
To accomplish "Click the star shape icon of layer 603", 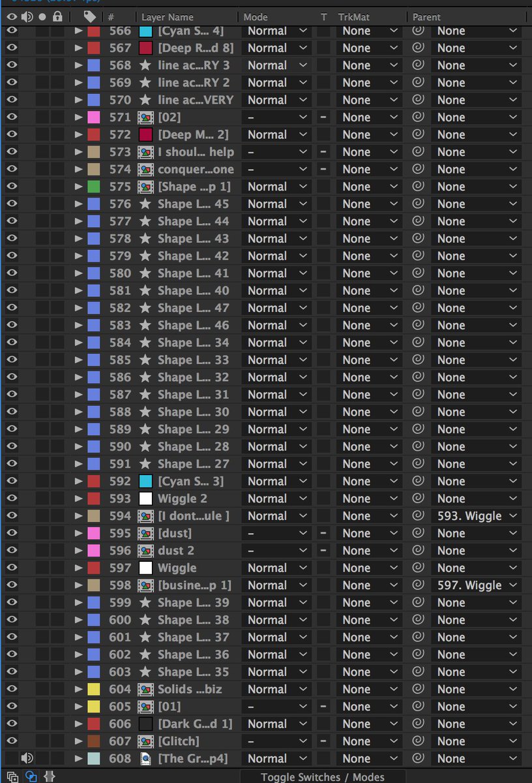I will [x=145, y=672].
